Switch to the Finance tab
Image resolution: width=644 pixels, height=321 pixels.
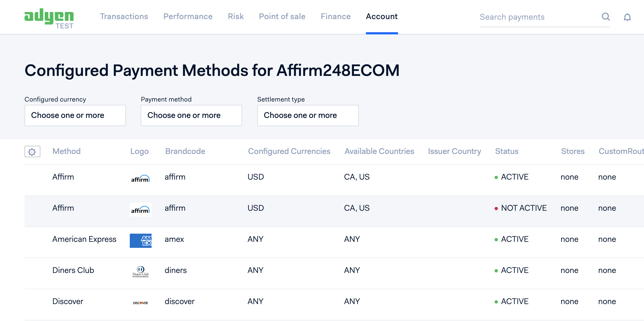(335, 17)
